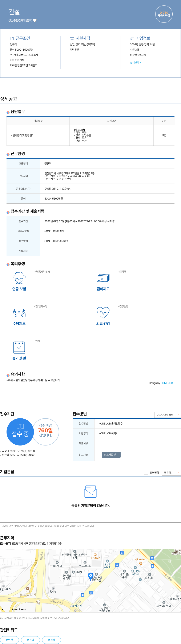Click the 연금·보험 benefits icon
This screenshot has height=644, width=181.
coord(19,278)
